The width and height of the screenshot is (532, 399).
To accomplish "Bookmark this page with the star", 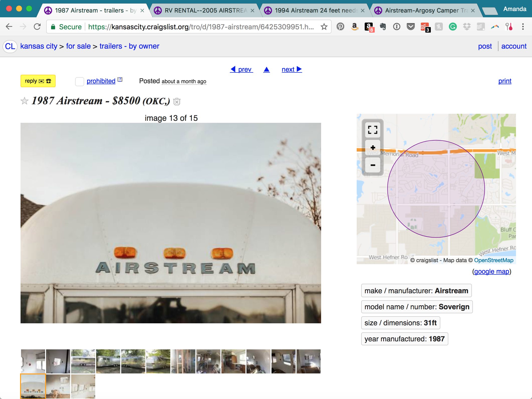I will point(324,27).
